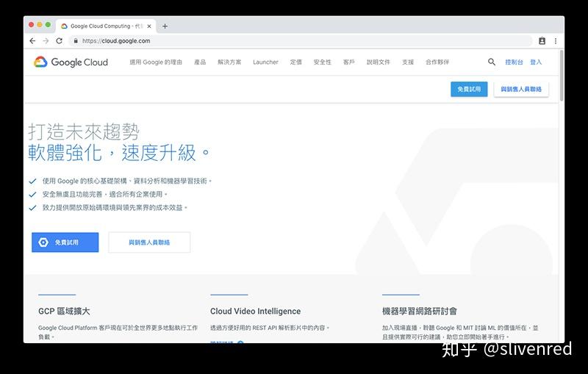Screen dimensions: 588x374
Task: Open the 產品 nav menu
Action: [x=200, y=62]
